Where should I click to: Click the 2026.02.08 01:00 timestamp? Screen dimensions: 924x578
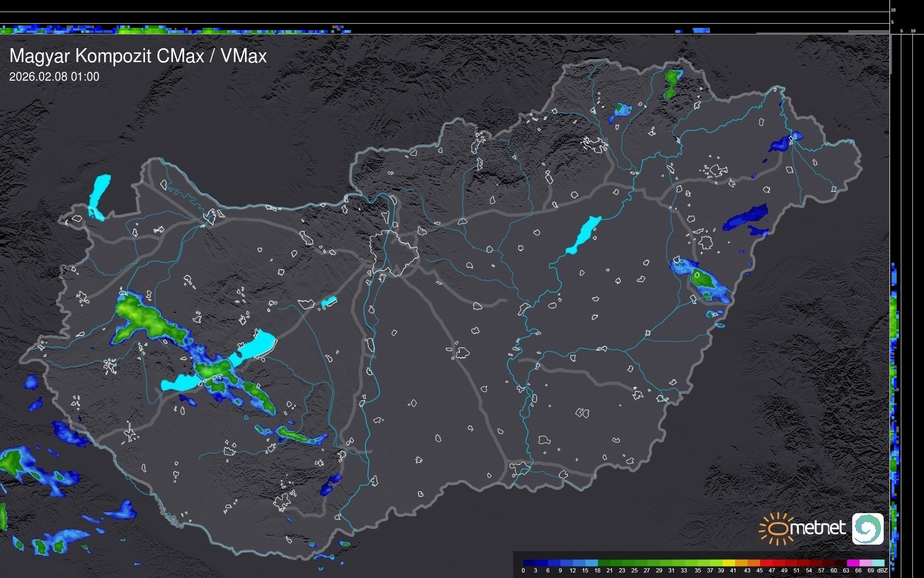54,77
